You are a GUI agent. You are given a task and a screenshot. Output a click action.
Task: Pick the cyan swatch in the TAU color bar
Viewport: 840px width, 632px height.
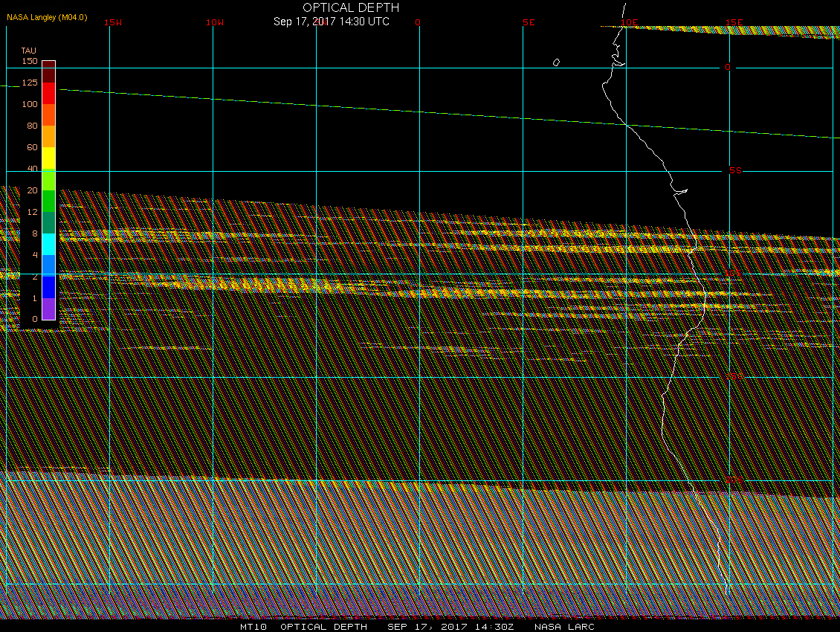48,244
